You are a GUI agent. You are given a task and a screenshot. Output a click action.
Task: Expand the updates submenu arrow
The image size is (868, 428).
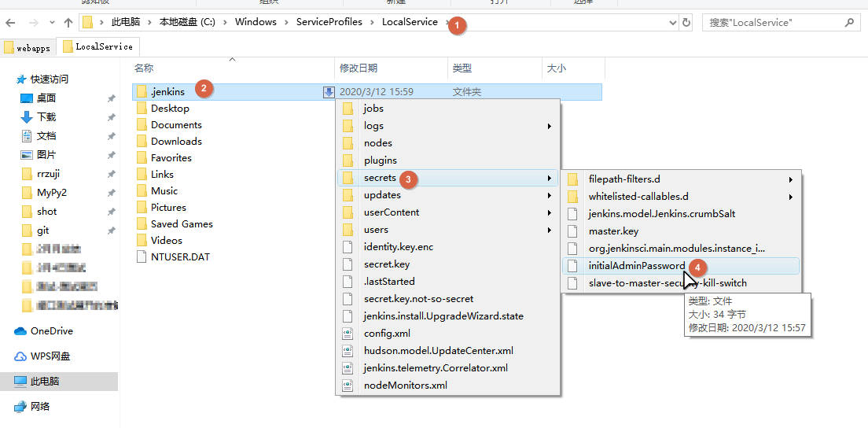point(549,195)
